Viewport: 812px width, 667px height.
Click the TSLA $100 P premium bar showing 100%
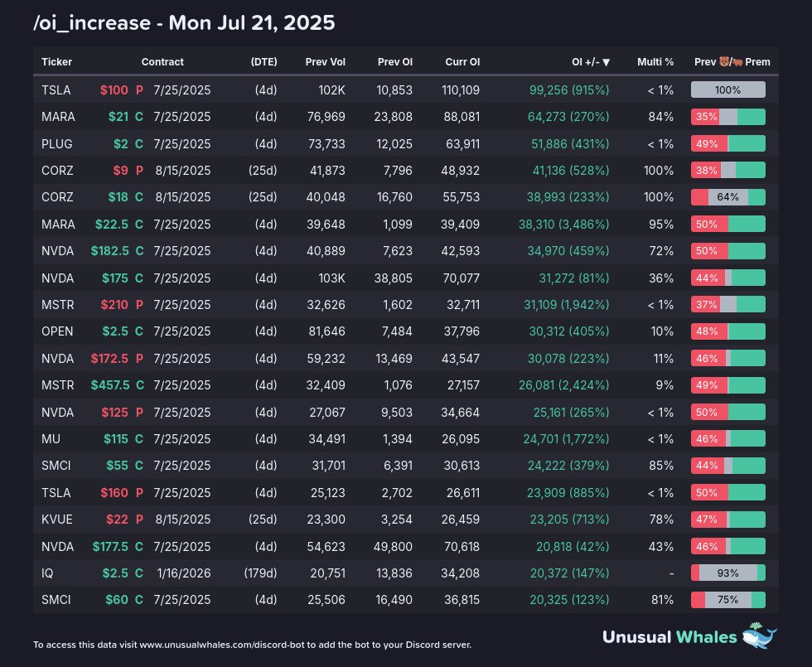[x=728, y=89]
